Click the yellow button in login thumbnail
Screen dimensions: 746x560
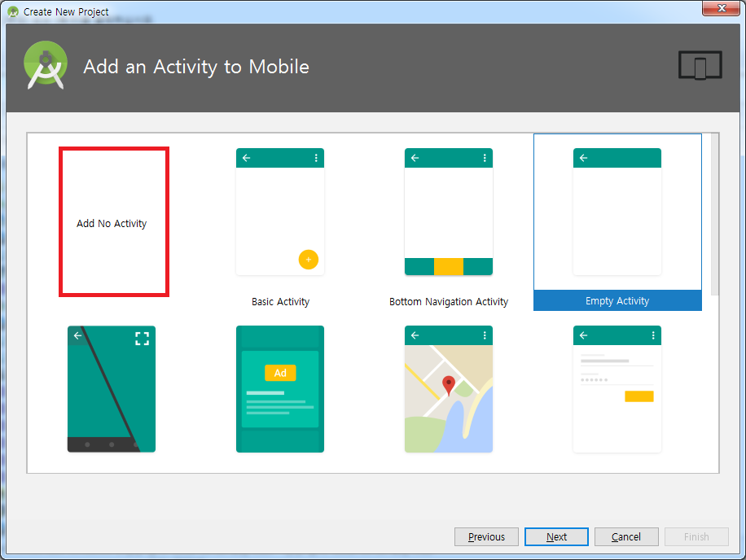pyautogui.click(x=639, y=396)
